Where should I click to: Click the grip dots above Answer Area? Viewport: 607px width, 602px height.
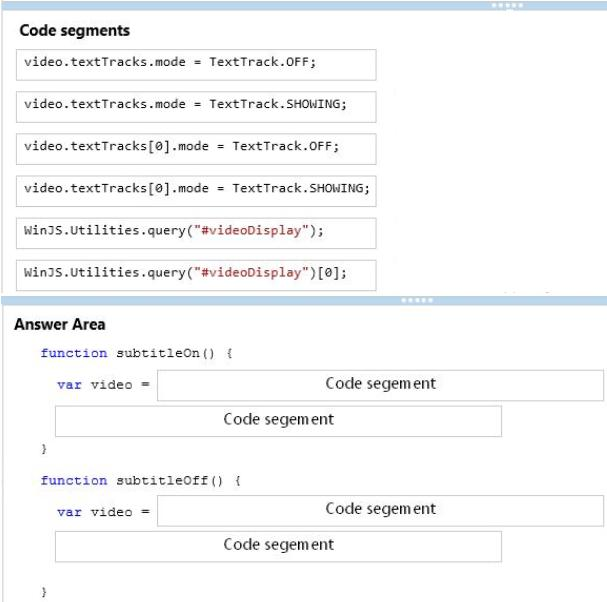[417, 300]
